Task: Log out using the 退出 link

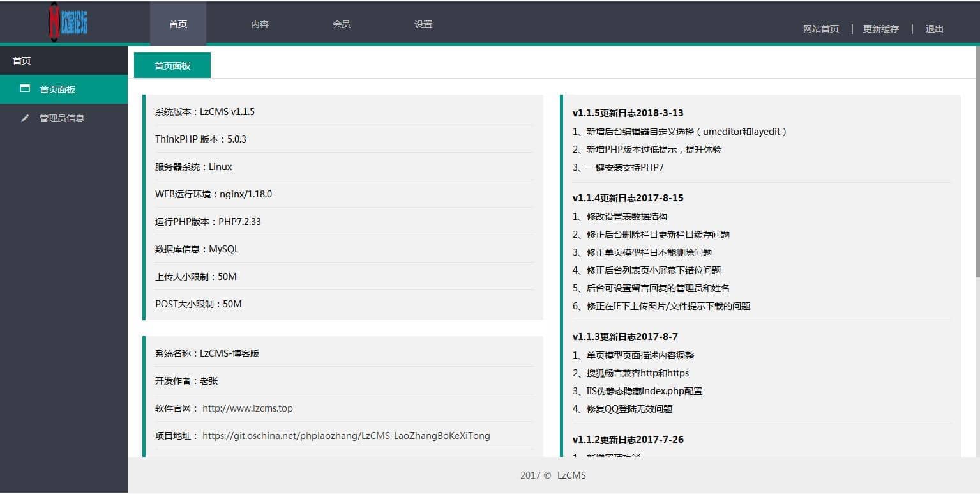Action: click(x=934, y=29)
